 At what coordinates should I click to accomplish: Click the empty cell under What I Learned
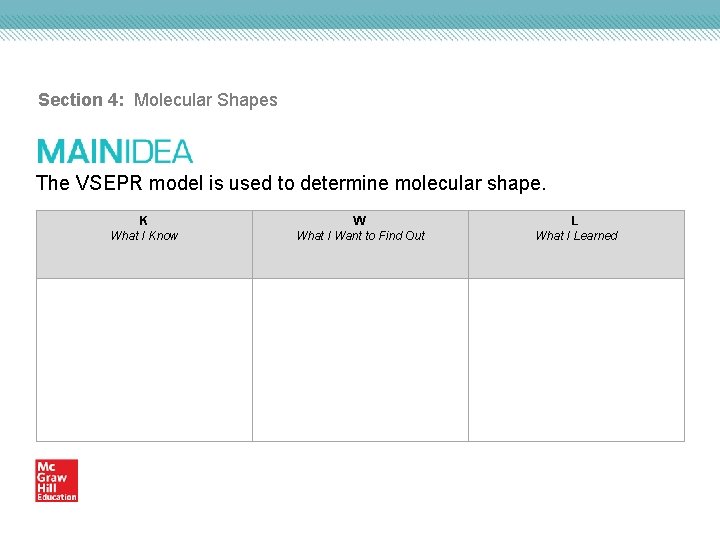point(576,359)
